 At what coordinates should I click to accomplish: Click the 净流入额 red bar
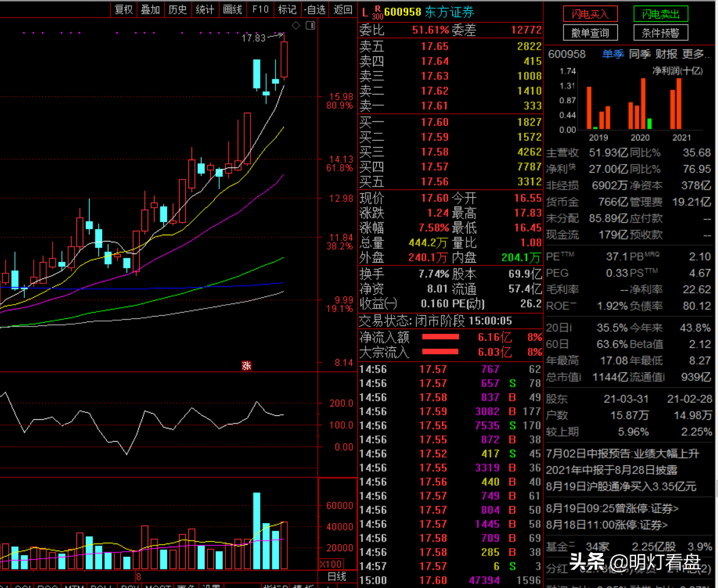click(441, 337)
